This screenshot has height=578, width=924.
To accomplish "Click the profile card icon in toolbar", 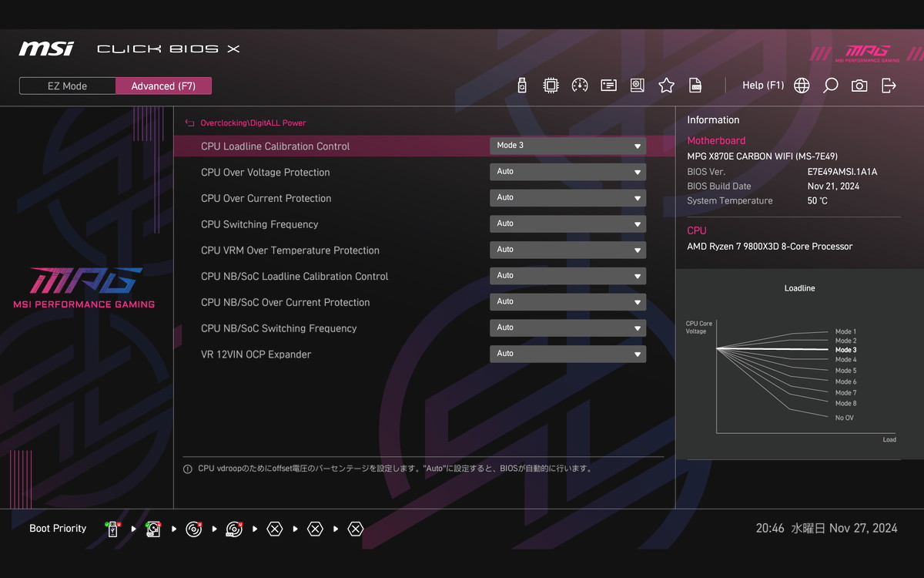I will click(x=609, y=86).
